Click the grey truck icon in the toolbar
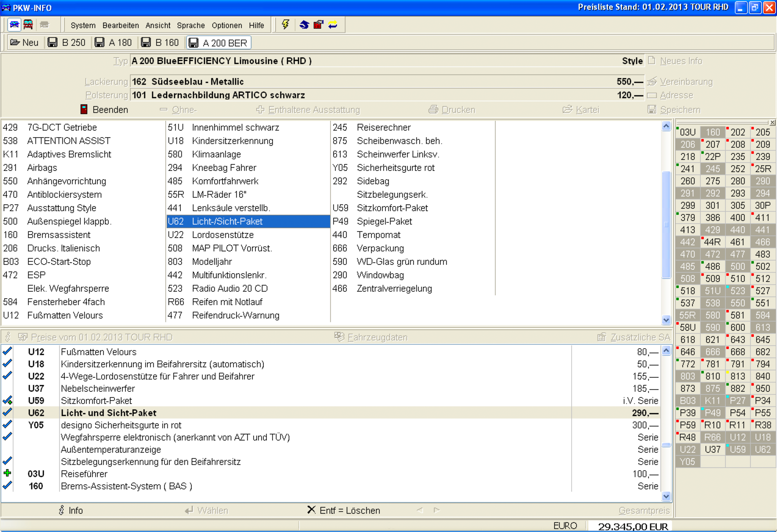 44,24
